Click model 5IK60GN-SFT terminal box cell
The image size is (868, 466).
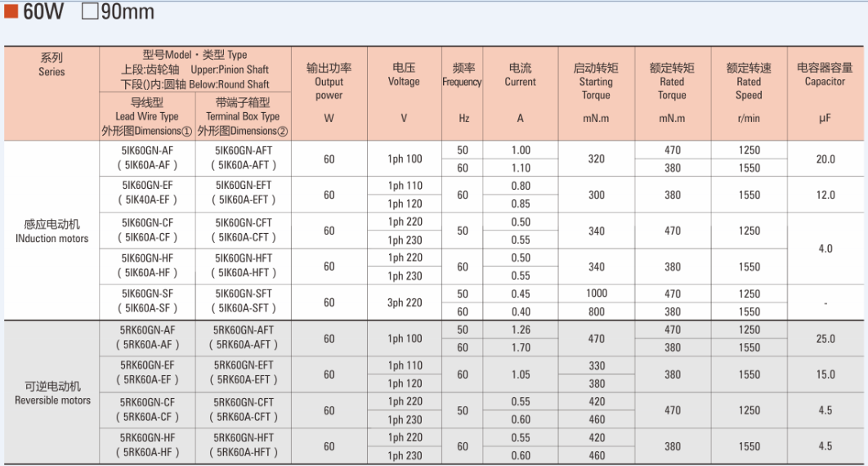(243, 294)
